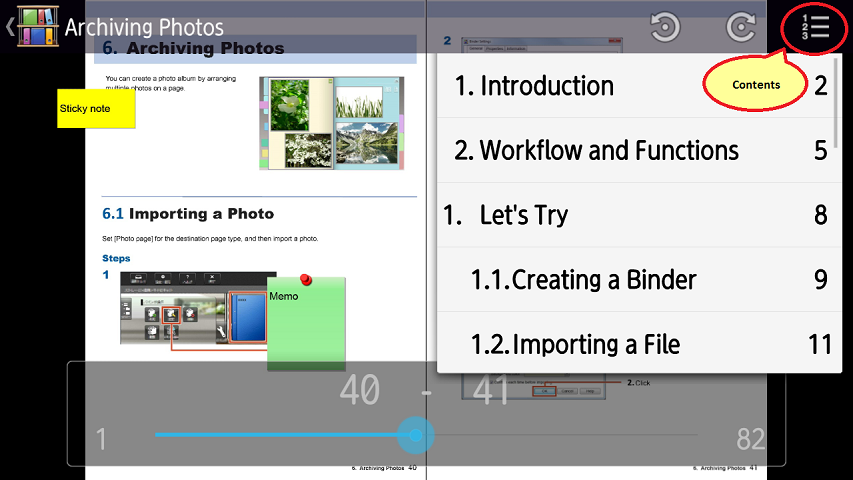Open the bookshelf app icon
The height and width of the screenshot is (480, 853).
tap(38, 26)
